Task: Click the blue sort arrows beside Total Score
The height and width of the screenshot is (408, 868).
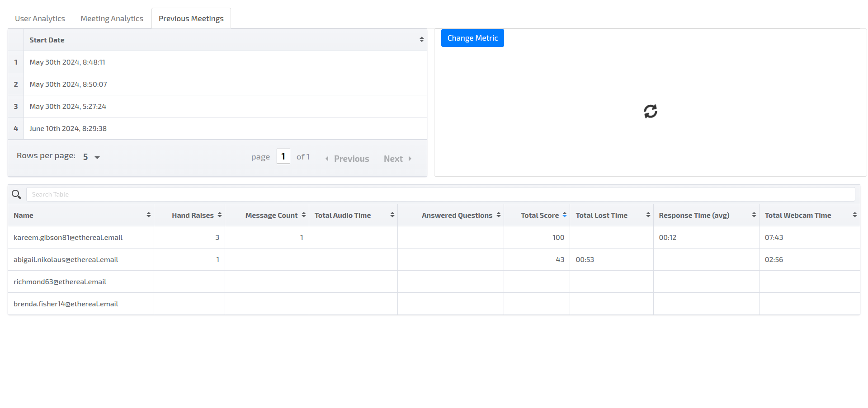Action: pos(565,215)
